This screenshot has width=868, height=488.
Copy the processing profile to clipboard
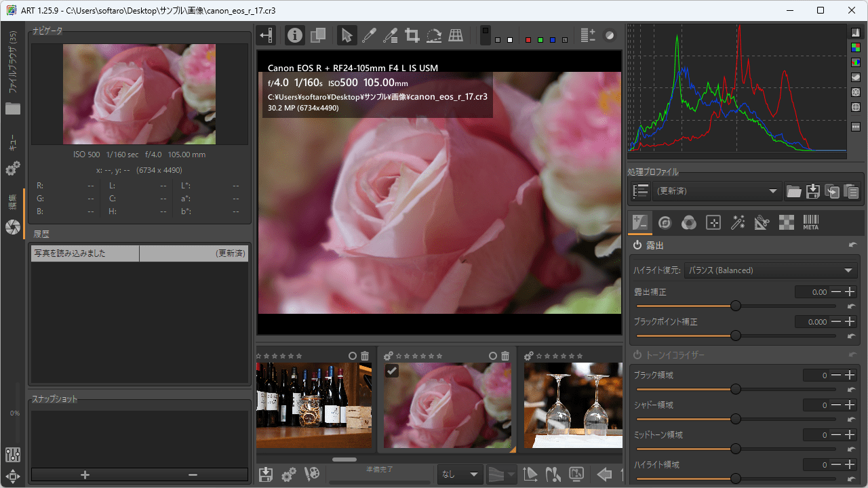pyautogui.click(x=831, y=192)
